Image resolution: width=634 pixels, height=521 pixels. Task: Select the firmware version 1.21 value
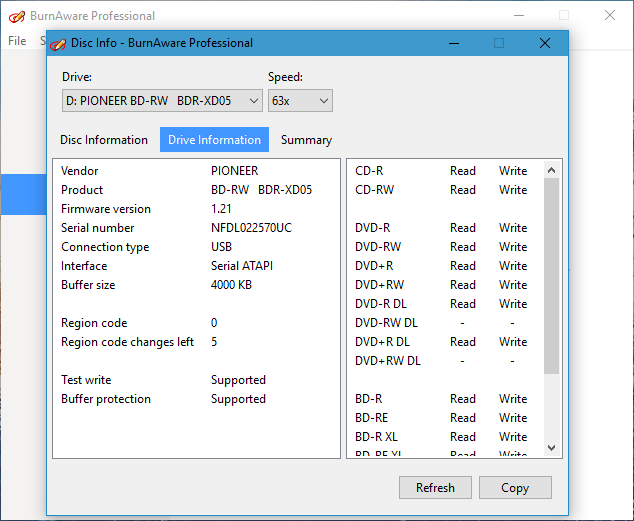(x=221, y=209)
